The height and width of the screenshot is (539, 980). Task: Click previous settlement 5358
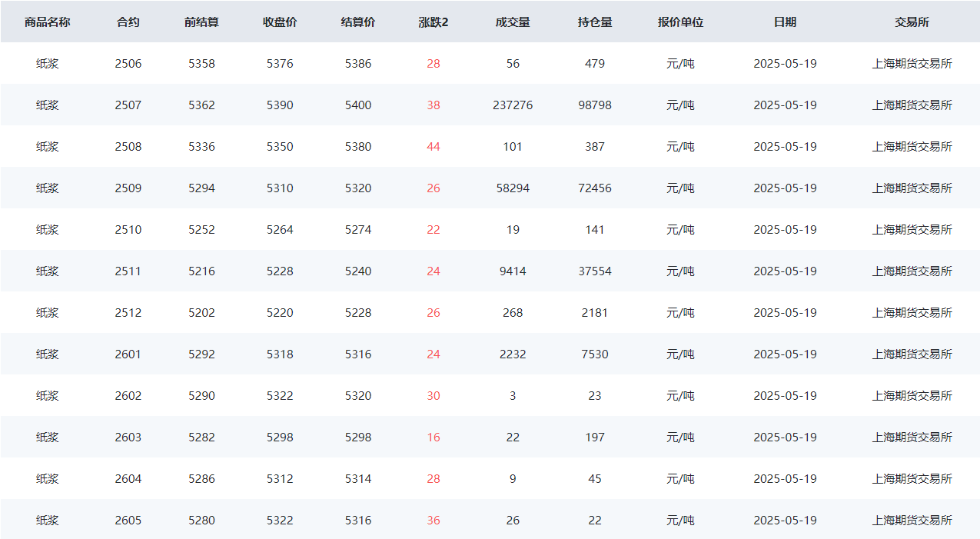tap(201, 64)
